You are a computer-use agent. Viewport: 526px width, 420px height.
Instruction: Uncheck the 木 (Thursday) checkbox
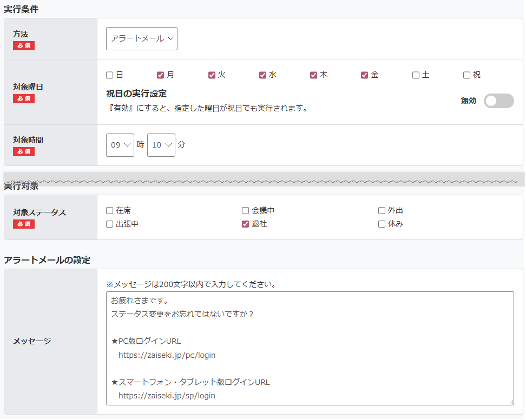pos(313,75)
